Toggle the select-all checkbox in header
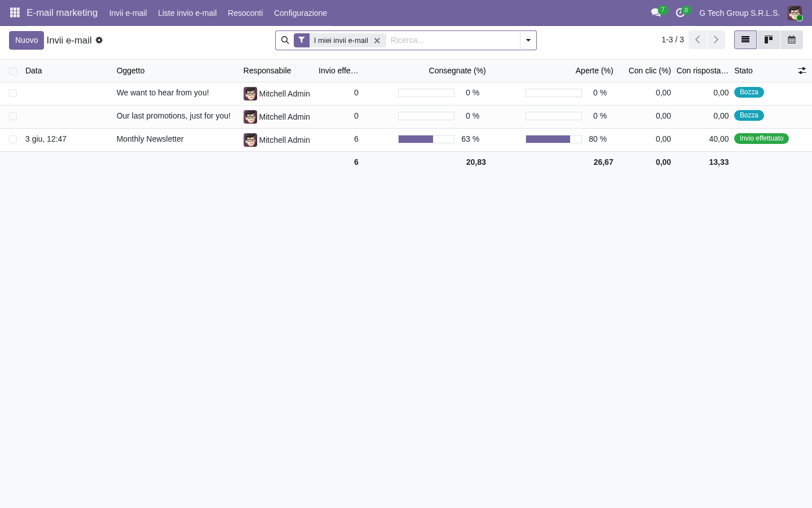This screenshot has width=812, height=508. pos(13,71)
